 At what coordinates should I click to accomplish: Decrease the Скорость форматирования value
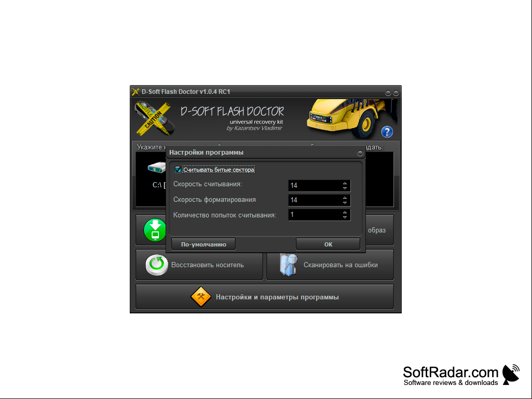(x=345, y=202)
